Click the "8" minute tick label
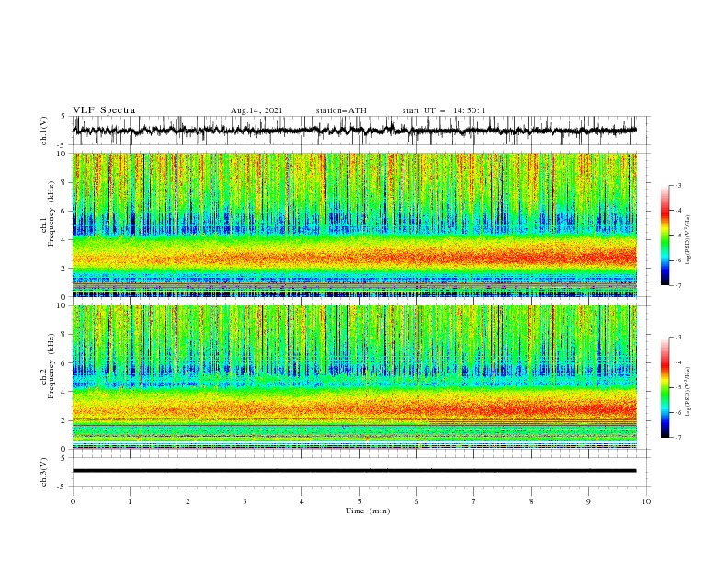728x563 pixels. (531, 501)
